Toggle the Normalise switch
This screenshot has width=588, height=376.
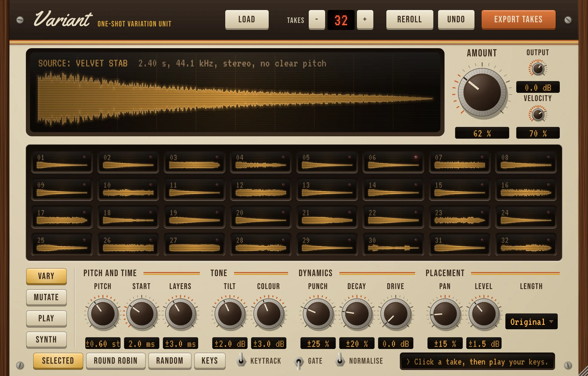click(340, 360)
